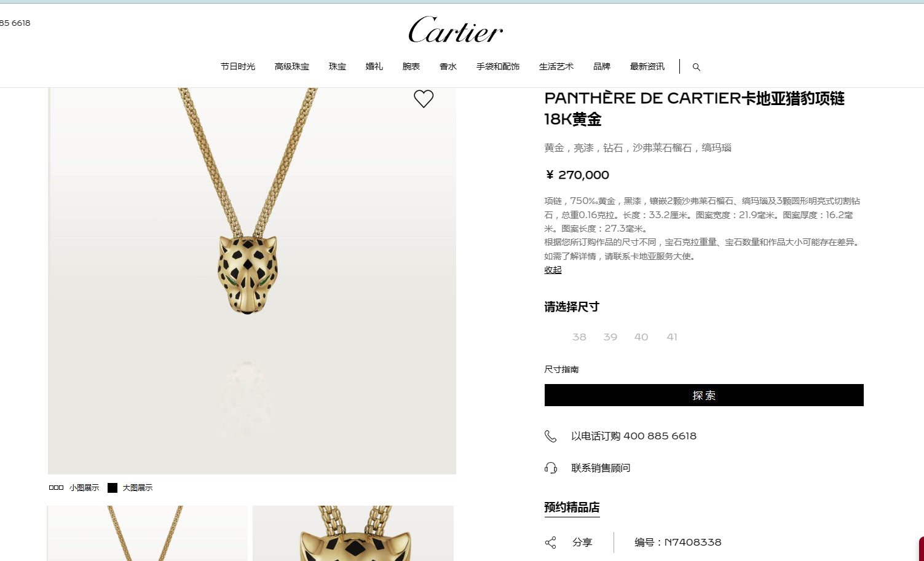924x561 pixels.
Task: Collapse the description with 收起
Action: coord(553,270)
